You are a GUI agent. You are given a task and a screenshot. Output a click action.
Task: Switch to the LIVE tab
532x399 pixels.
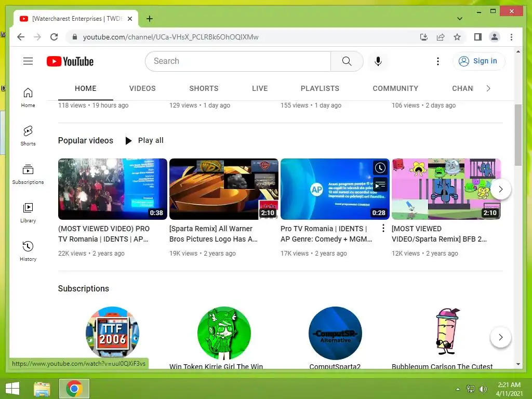click(260, 88)
